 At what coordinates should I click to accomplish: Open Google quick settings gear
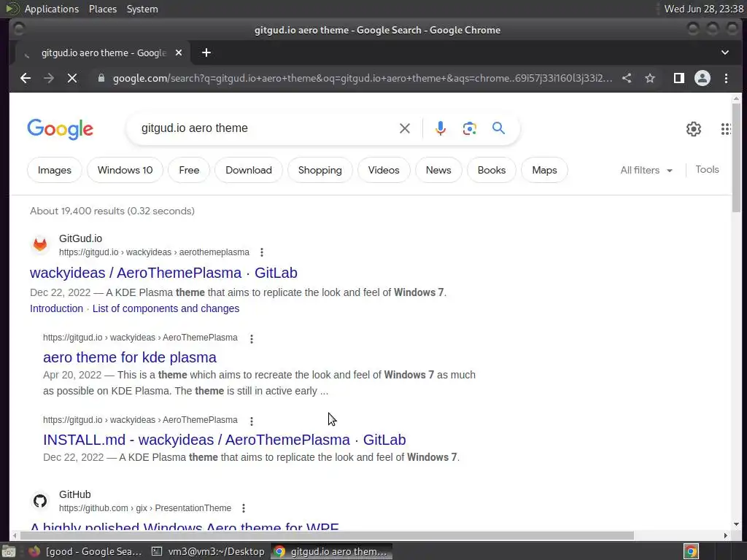click(694, 128)
